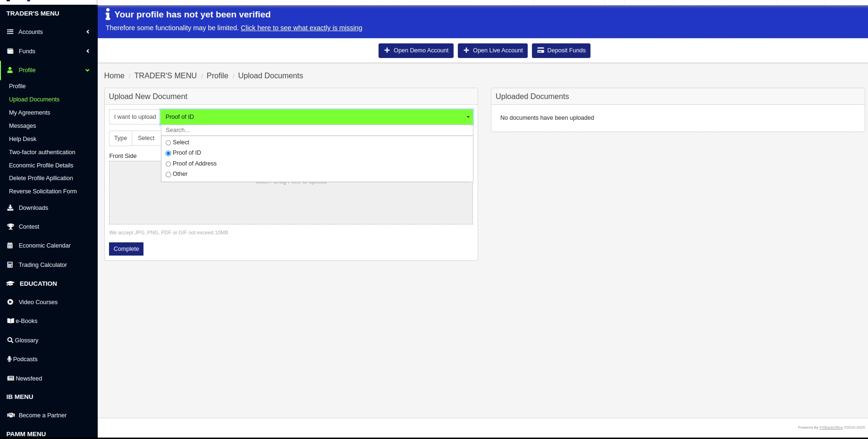Open Video Courses using the play icon
The width and height of the screenshot is (868, 439).
(x=10, y=302)
